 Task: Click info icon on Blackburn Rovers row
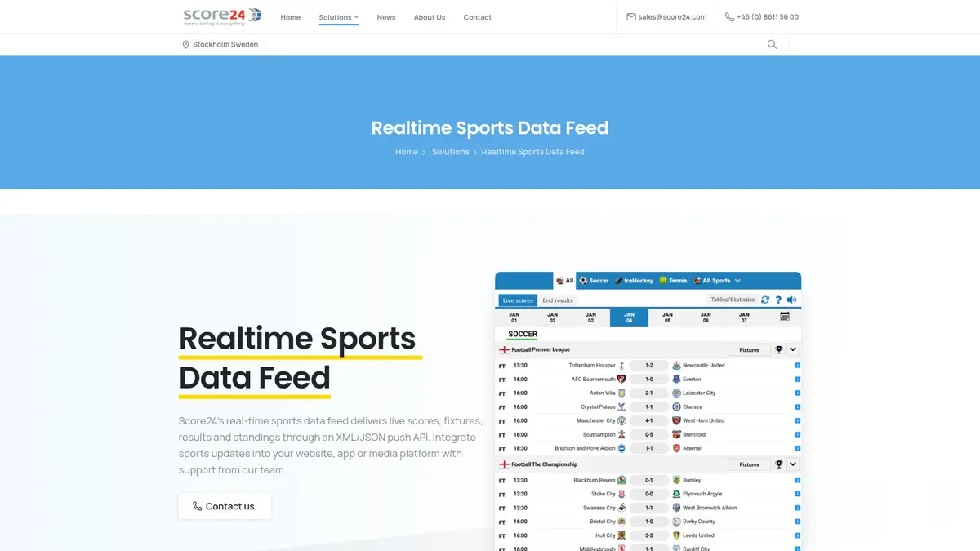(797, 481)
